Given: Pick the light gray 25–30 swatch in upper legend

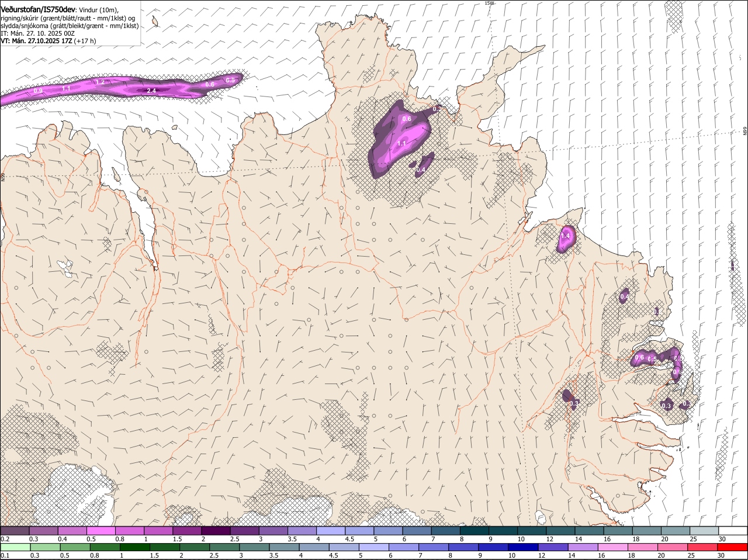Looking at the screenshot, I should pos(704,531).
